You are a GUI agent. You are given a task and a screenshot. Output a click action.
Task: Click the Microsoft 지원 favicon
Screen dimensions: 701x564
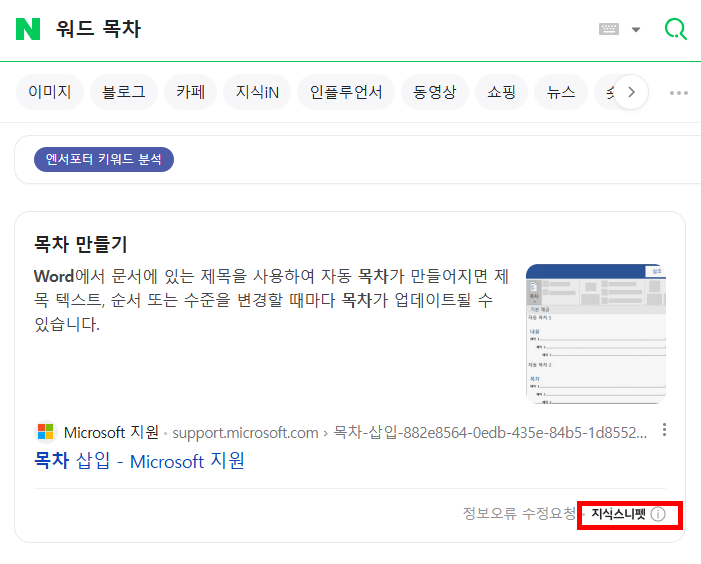click(x=46, y=432)
